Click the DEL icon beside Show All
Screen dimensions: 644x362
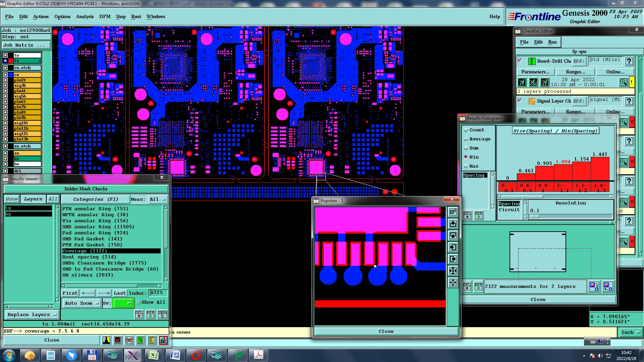[139, 314]
